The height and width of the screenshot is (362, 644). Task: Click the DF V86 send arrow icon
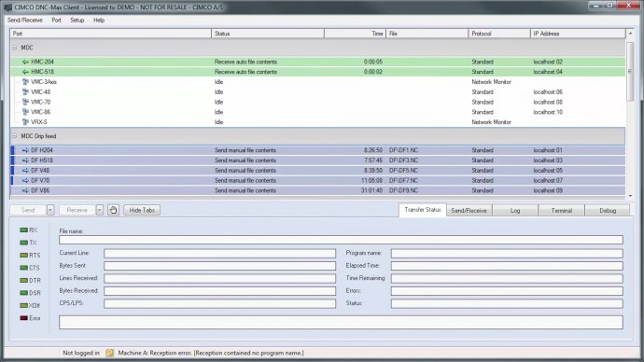coord(25,190)
